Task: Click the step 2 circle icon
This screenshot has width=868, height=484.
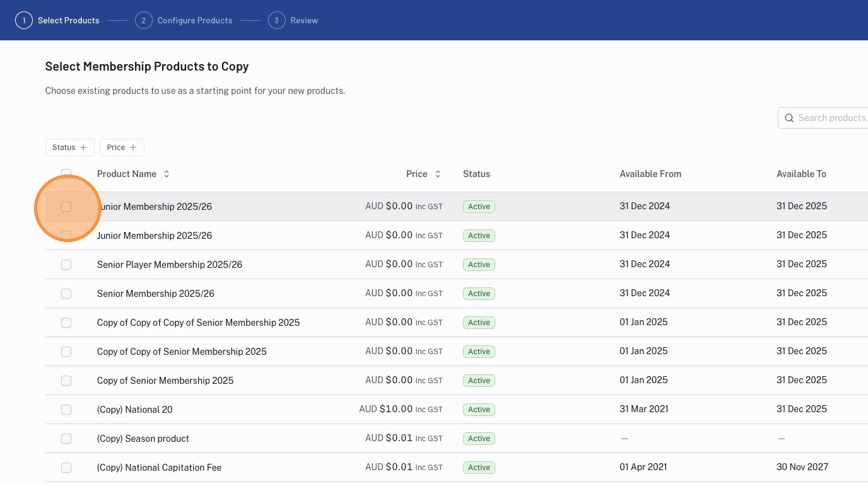Action: pos(143,20)
